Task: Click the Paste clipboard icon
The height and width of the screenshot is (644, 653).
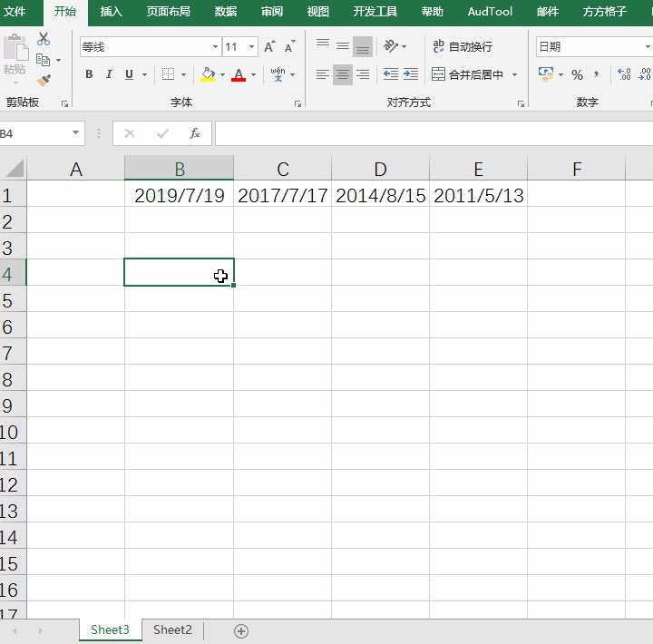Action: (x=15, y=46)
